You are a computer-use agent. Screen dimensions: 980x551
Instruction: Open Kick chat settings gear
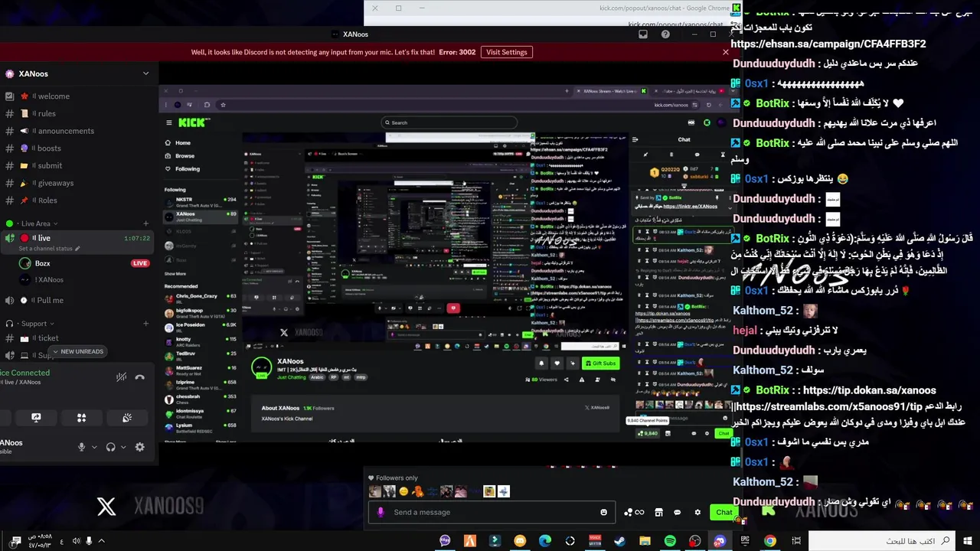[x=697, y=512]
